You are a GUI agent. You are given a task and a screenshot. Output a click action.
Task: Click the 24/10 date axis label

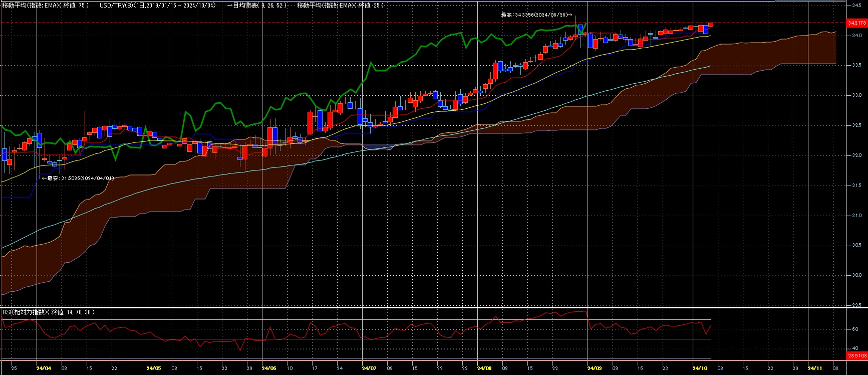coord(700,368)
